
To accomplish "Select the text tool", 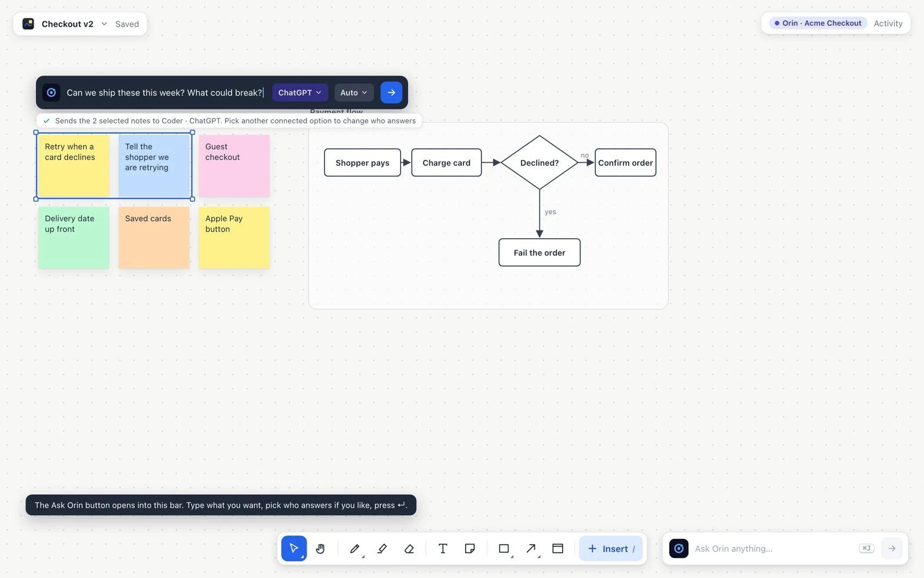I will click(x=443, y=548).
